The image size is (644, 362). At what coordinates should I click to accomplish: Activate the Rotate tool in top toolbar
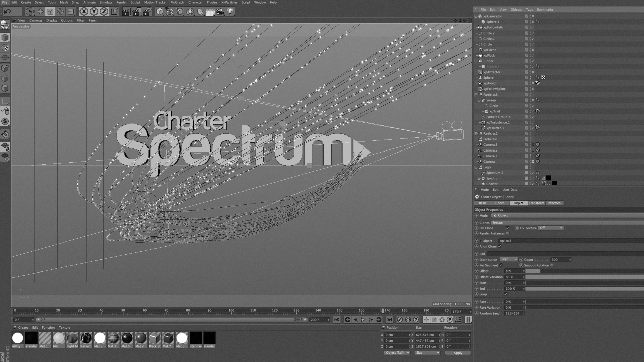tap(60, 12)
